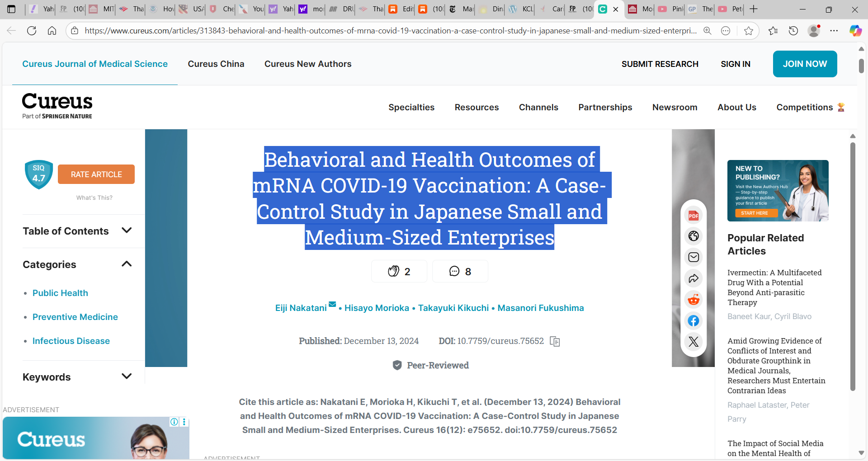Click SIGN IN link
Screen dimensions: 868x461
click(x=736, y=64)
